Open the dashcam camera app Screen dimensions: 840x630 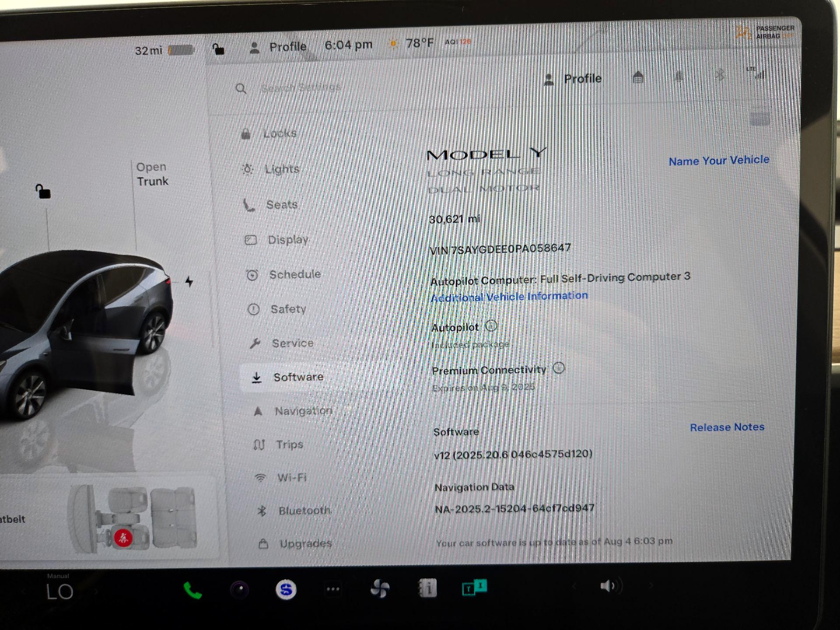[x=240, y=590]
